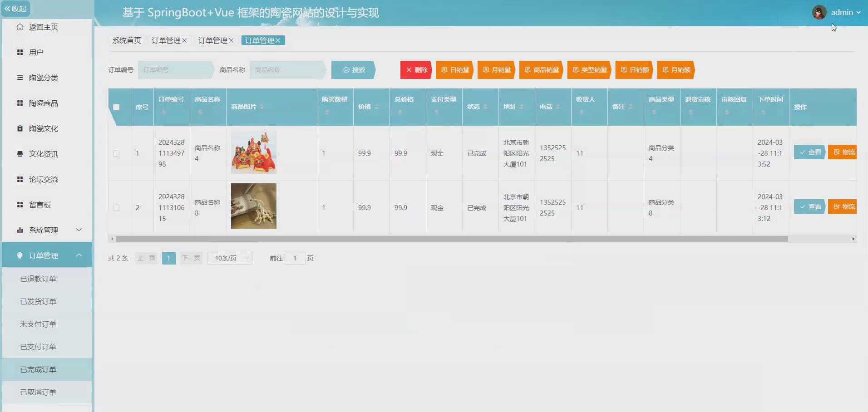Click the 月销额 button

click(x=676, y=70)
